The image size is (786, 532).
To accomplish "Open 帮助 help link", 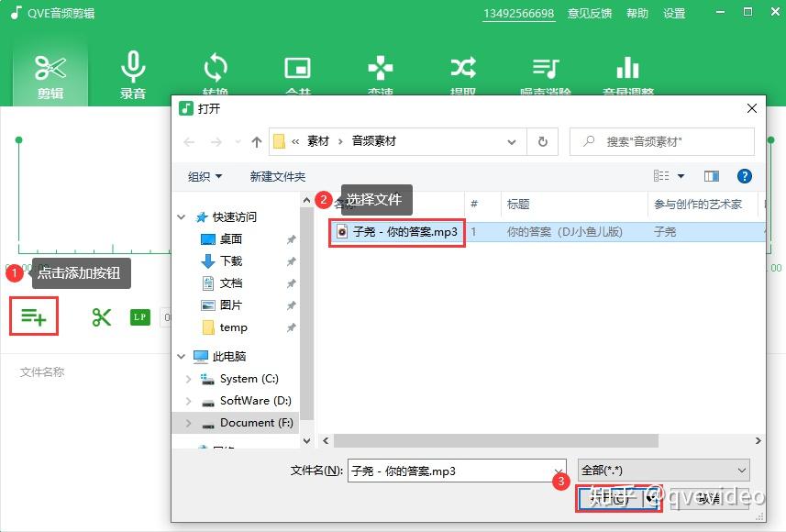I will [637, 14].
